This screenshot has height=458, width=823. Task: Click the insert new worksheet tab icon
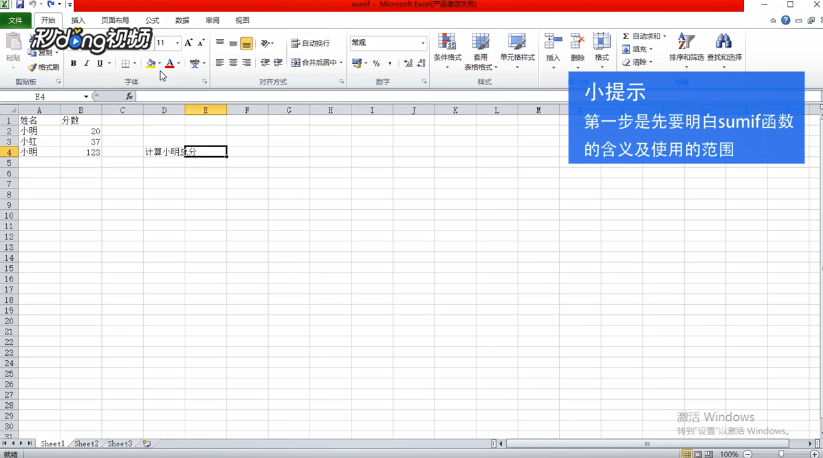click(147, 444)
